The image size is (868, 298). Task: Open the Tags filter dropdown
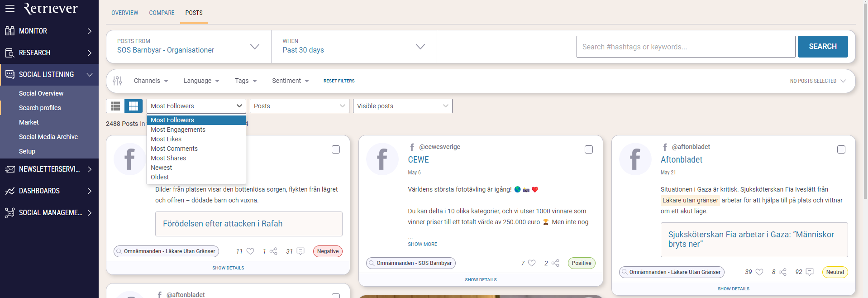246,81
